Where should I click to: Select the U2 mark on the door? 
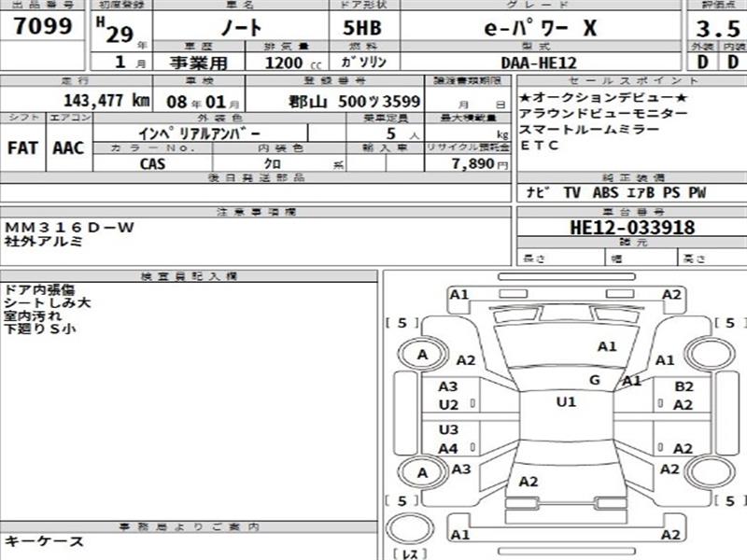point(448,405)
